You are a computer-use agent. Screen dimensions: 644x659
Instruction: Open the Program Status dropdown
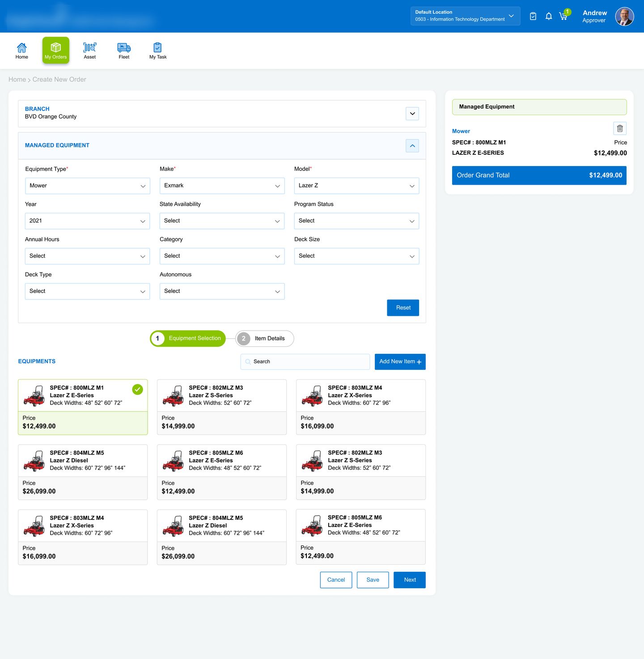click(357, 221)
